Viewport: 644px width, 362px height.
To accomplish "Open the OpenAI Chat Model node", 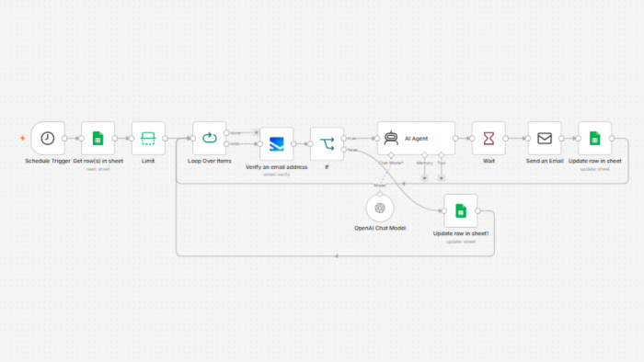I will [x=380, y=209].
